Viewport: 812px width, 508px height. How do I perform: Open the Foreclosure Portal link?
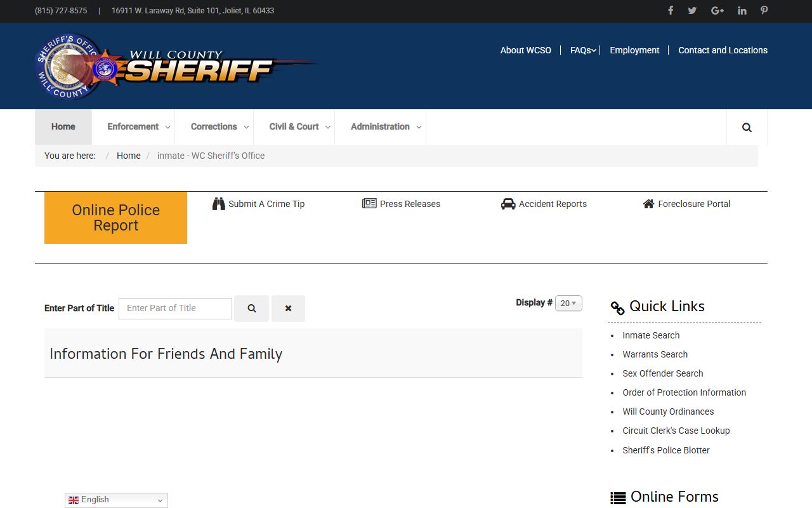pyautogui.click(x=694, y=204)
